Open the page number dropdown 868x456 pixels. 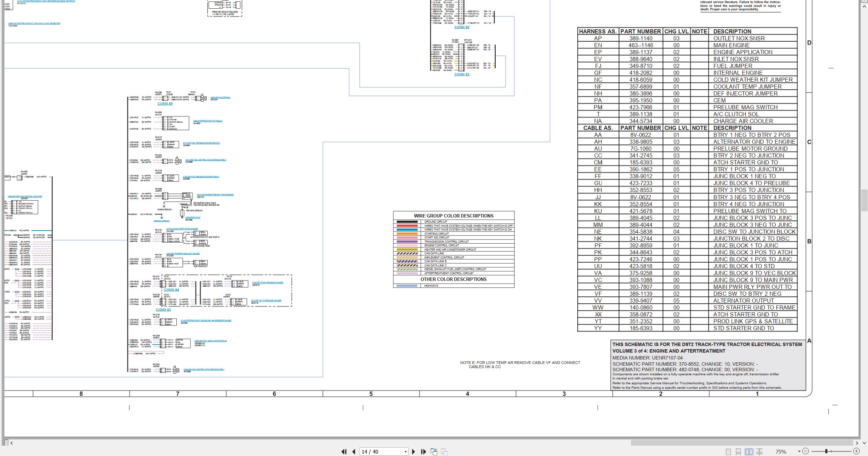tap(405, 452)
